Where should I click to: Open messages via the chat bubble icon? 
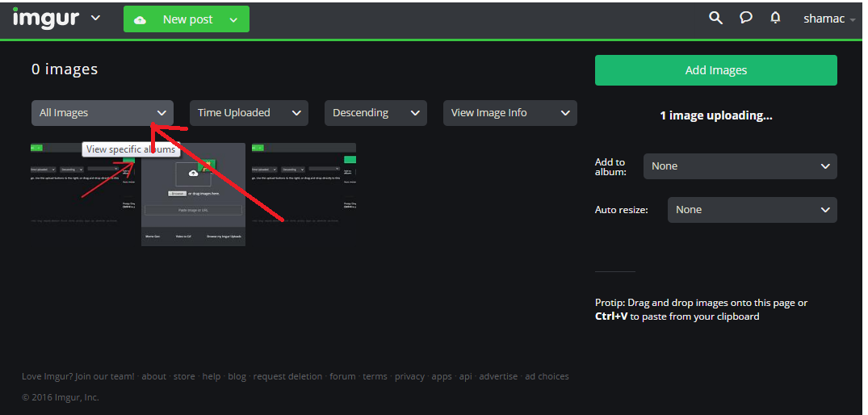point(745,18)
